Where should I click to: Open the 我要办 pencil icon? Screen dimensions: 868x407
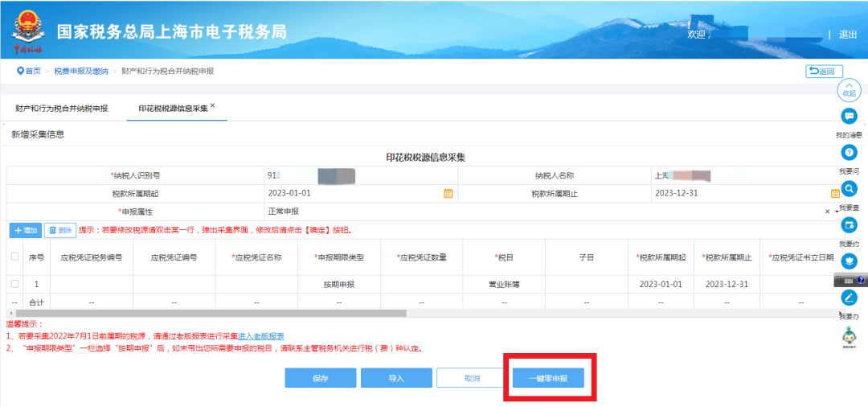click(849, 298)
